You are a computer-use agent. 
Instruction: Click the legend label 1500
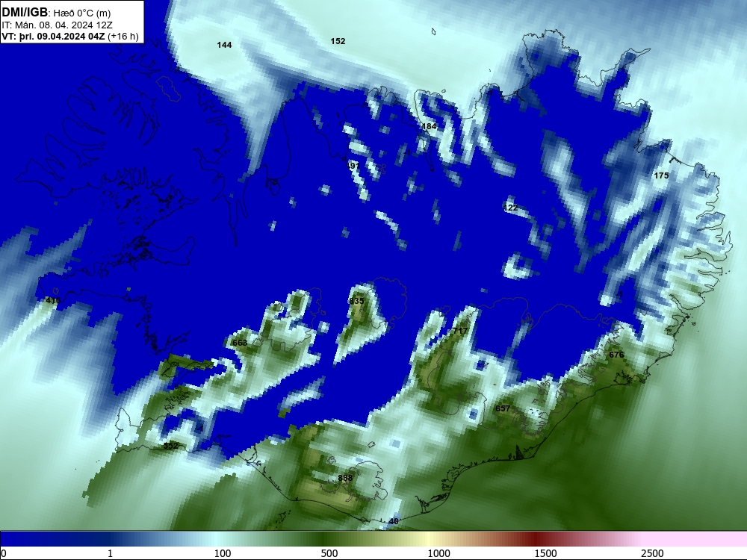click(x=545, y=553)
